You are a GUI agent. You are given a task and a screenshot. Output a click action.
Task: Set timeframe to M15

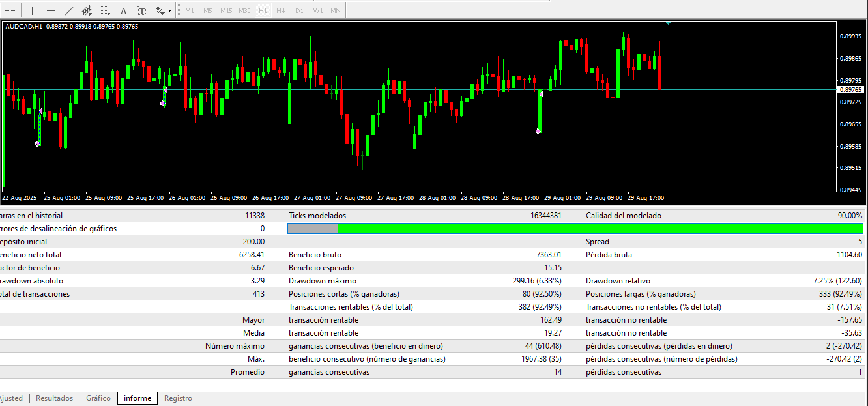(x=225, y=10)
